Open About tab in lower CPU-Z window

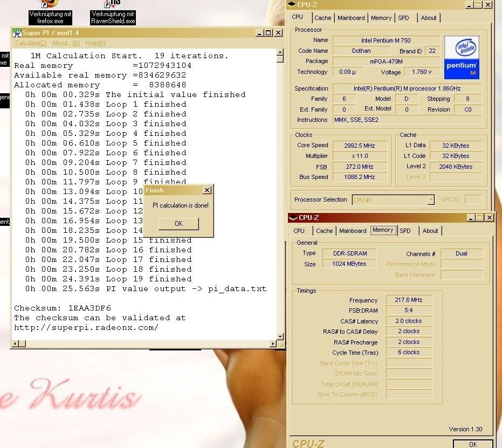430,231
